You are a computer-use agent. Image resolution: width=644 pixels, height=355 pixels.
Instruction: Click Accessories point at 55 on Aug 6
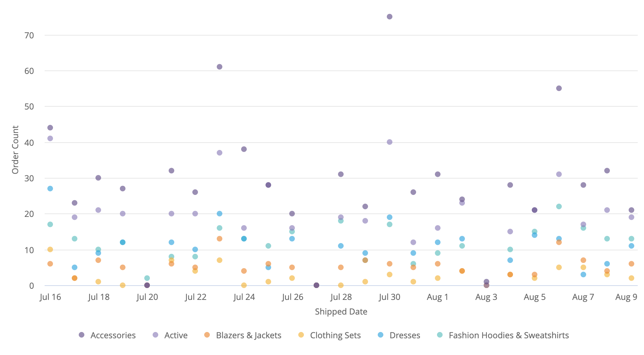tap(559, 88)
